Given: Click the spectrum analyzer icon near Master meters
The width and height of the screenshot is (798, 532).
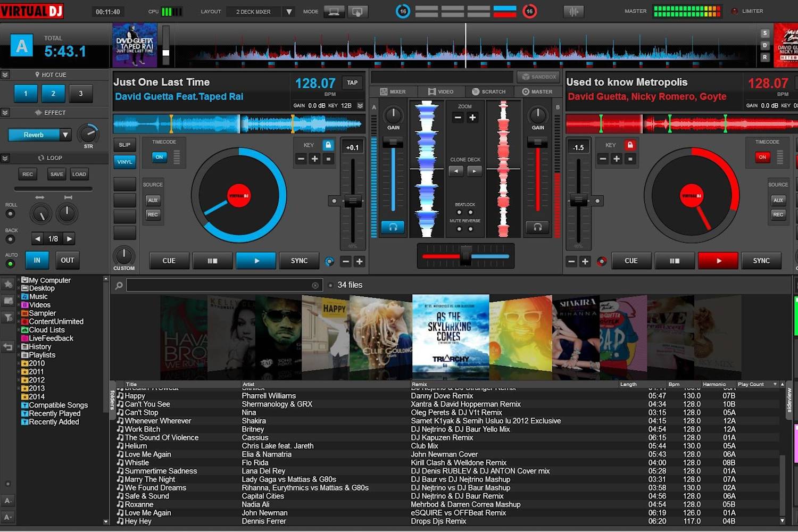Looking at the screenshot, I should point(573,11).
